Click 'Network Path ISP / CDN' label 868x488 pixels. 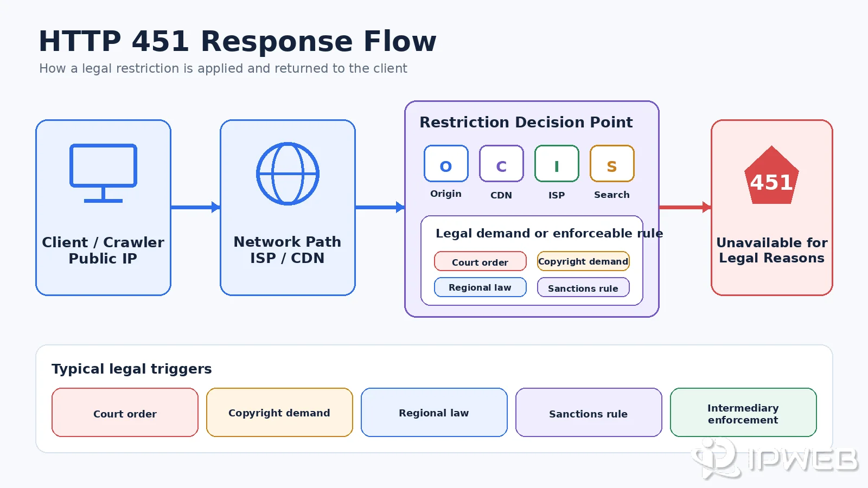click(x=288, y=250)
